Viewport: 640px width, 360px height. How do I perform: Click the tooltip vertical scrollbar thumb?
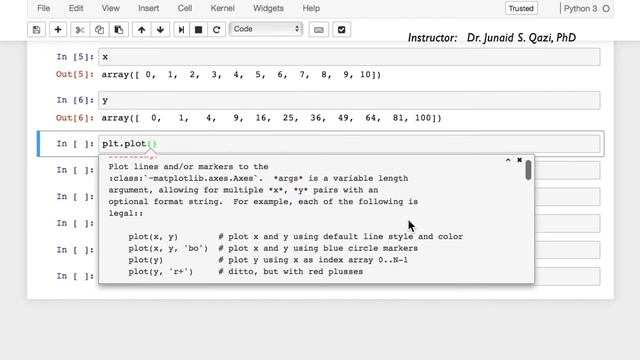[x=529, y=170]
